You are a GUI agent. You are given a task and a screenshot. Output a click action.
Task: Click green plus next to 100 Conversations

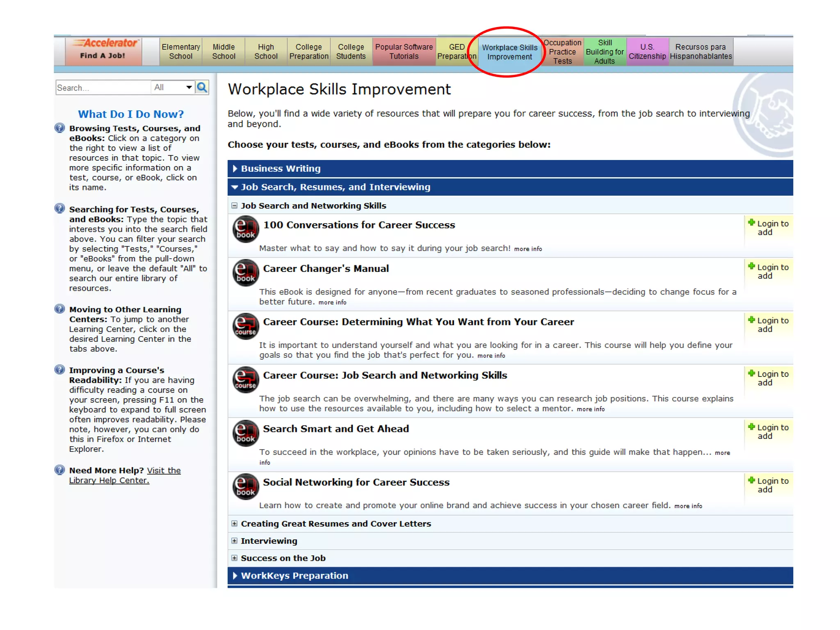tap(751, 223)
